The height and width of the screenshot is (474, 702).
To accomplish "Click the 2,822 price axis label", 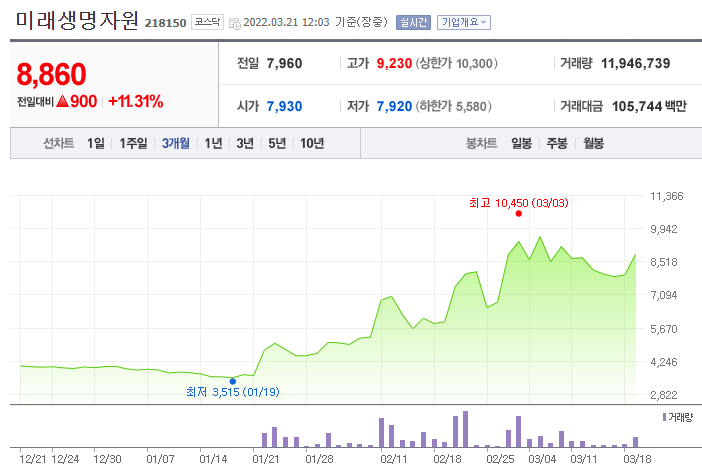I will (x=664, y=395).
